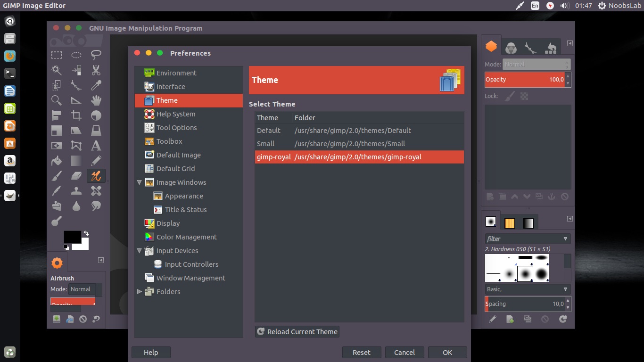The height and width of the screenshot is (362, 644).
Task: Toggle Lock alpha channel checkerboard icon
Action: (x=524, y=96)
